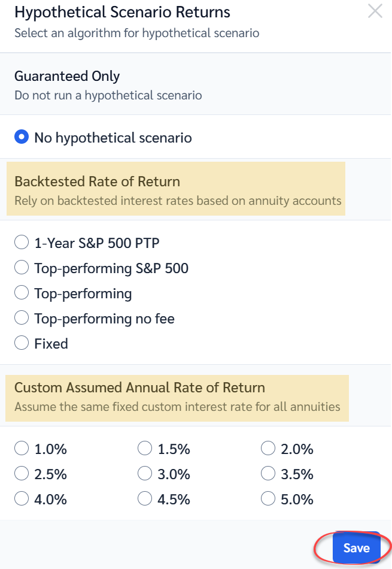Select the 5.0% rate of return
The image size is (392, 569).
[268, 499]
